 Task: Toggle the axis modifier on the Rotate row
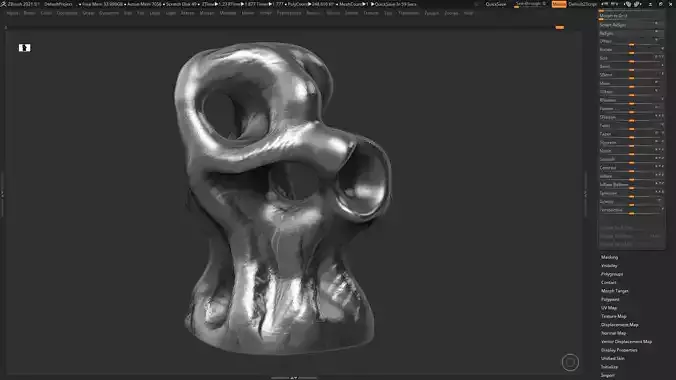(x=662, y=49)
